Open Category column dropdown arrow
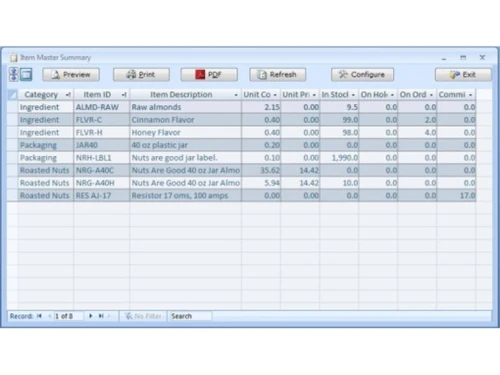Screen dimensions: 500x375 coord(68,95)
